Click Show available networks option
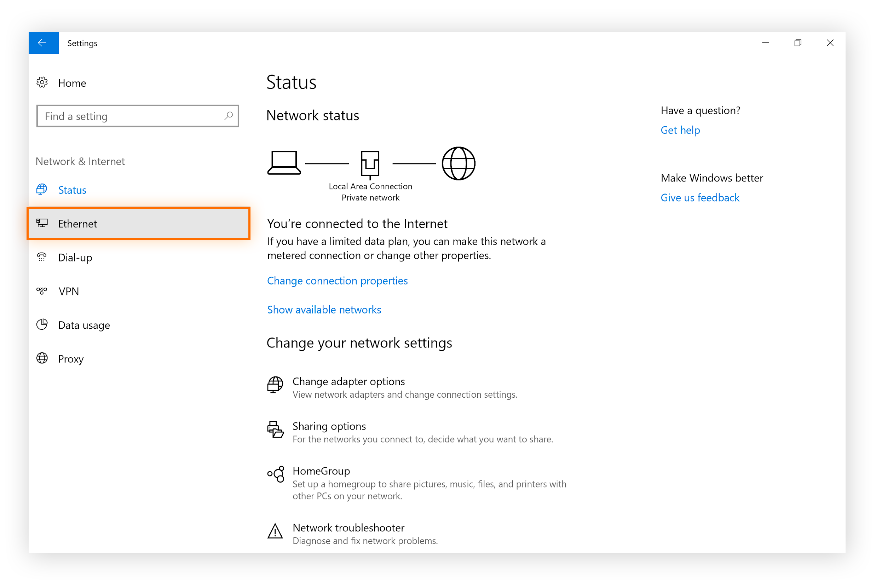876x588 pixels. [324, 309]
